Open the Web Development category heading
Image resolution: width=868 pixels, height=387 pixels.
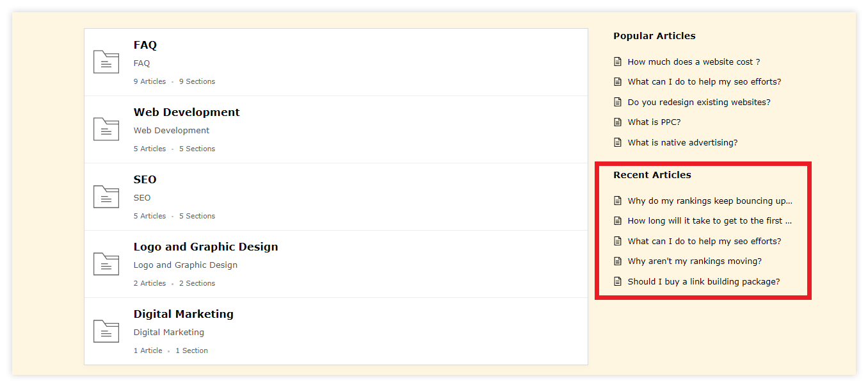(186, 112)
